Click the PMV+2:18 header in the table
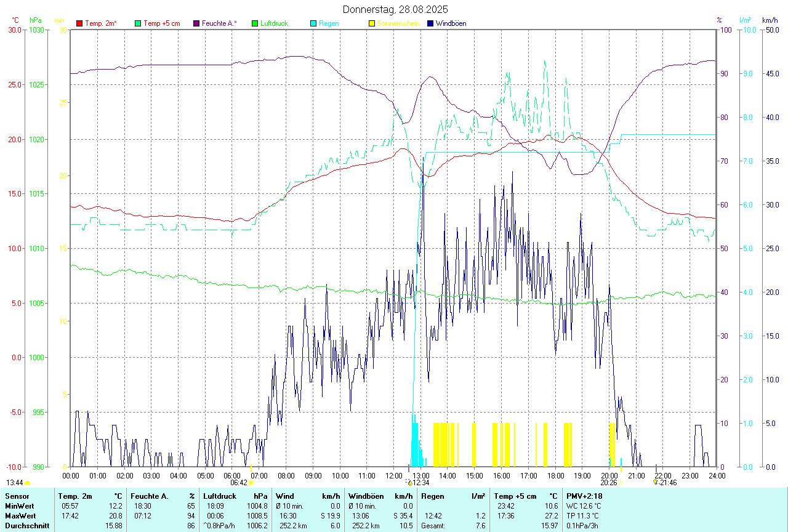Image resolution: width=788 pixels, height=532 pixels. [584, 496]
